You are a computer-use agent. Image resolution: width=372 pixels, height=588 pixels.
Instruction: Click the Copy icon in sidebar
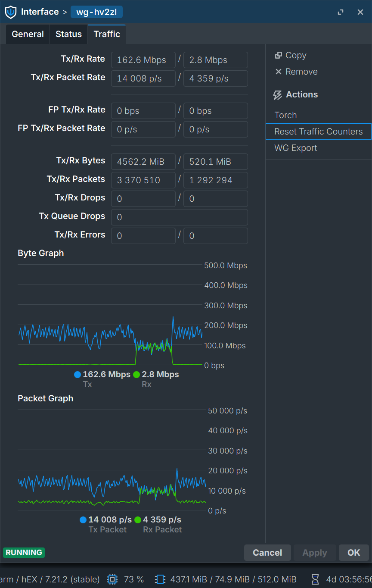(x=279, y=55)
